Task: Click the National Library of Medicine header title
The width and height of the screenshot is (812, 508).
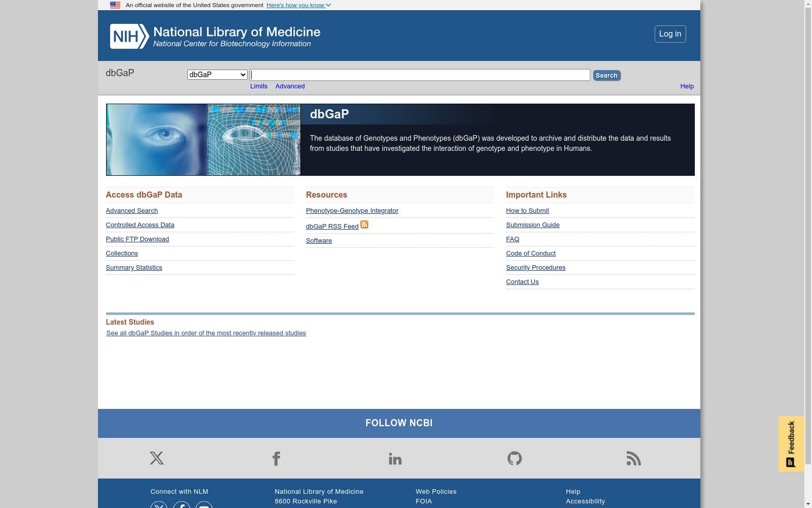Action: coord(237,32)
